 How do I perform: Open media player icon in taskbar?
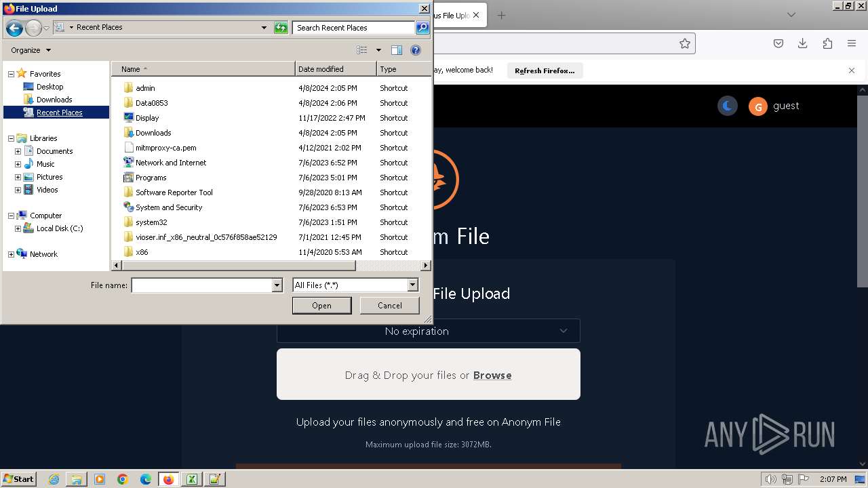click(100, 479)
